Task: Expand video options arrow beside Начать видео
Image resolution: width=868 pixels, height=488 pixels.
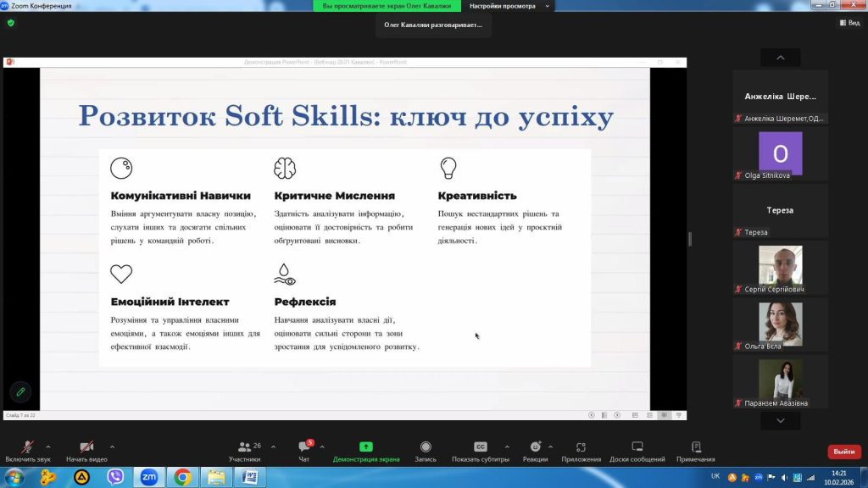Action: click(x=112, y=446)
